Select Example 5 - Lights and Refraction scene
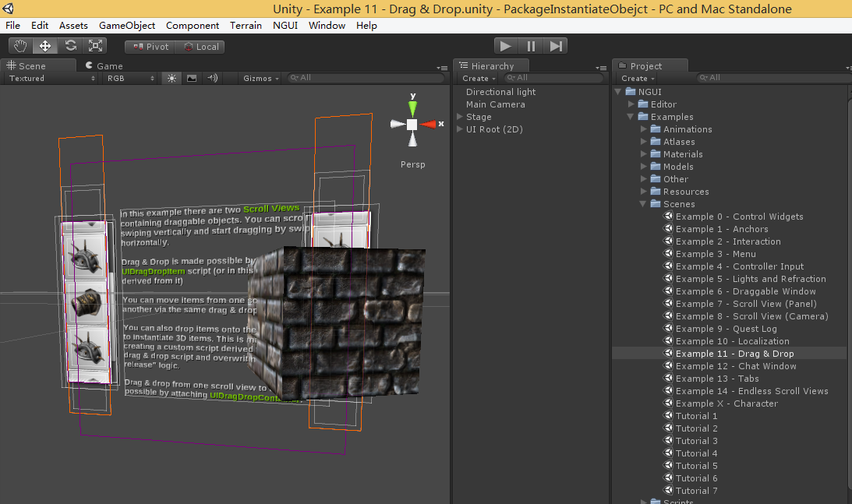852x504 pixels. [745, 279]
